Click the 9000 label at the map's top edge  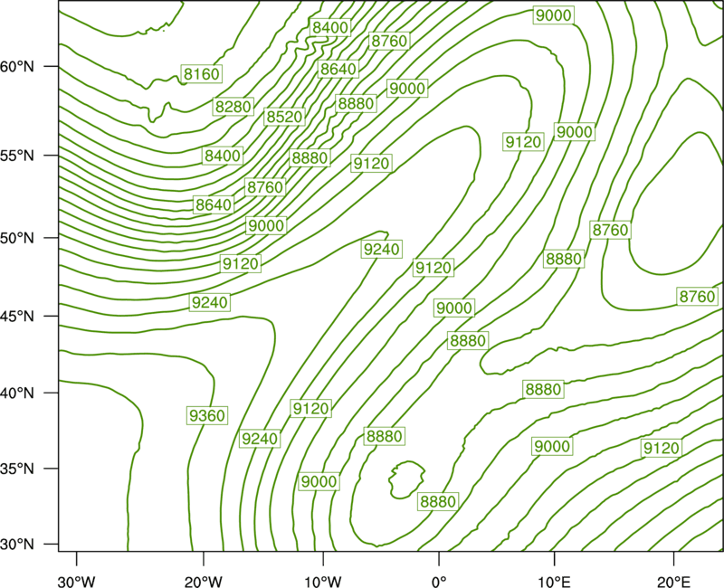pos(554,15)
